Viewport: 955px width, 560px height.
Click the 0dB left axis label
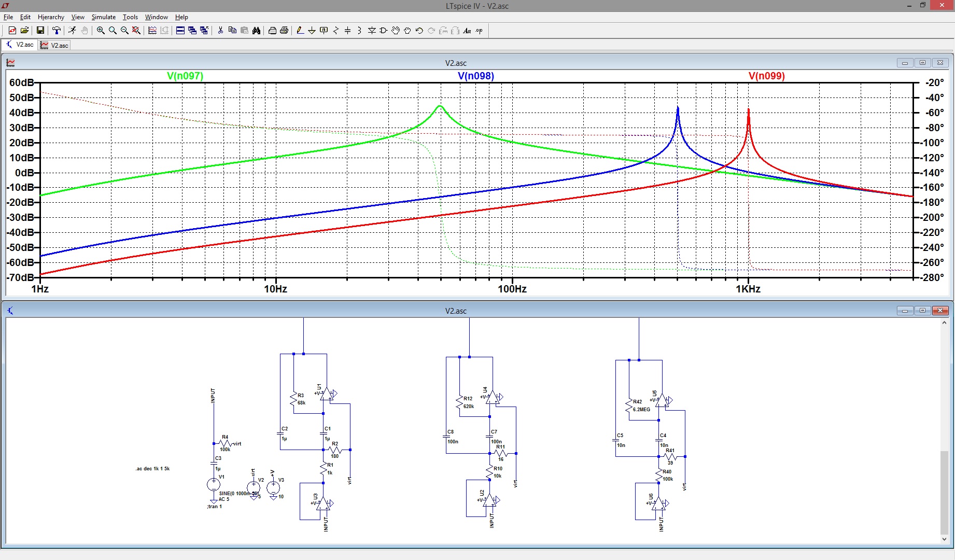(24, 173)
